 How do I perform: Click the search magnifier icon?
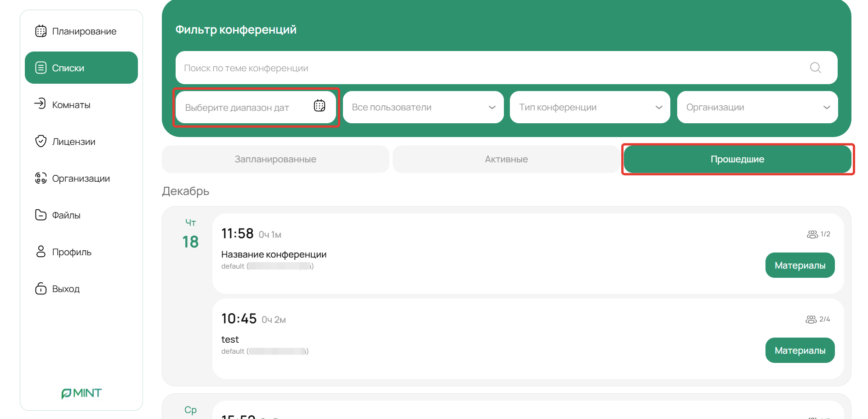815,68
